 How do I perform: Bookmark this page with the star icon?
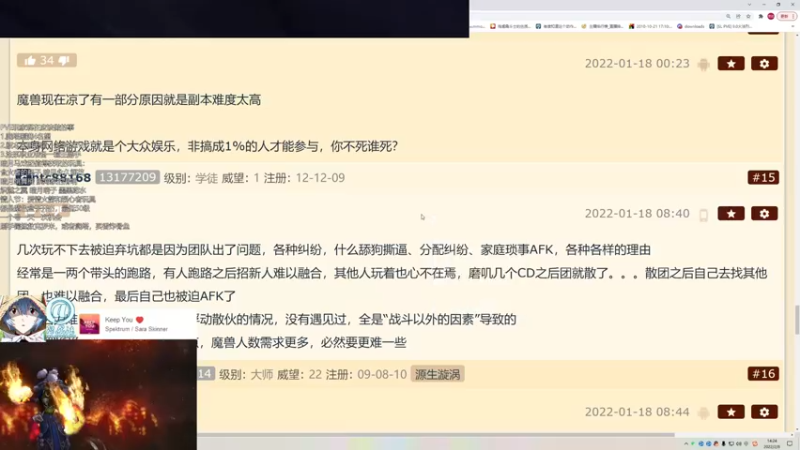point(748,16)
